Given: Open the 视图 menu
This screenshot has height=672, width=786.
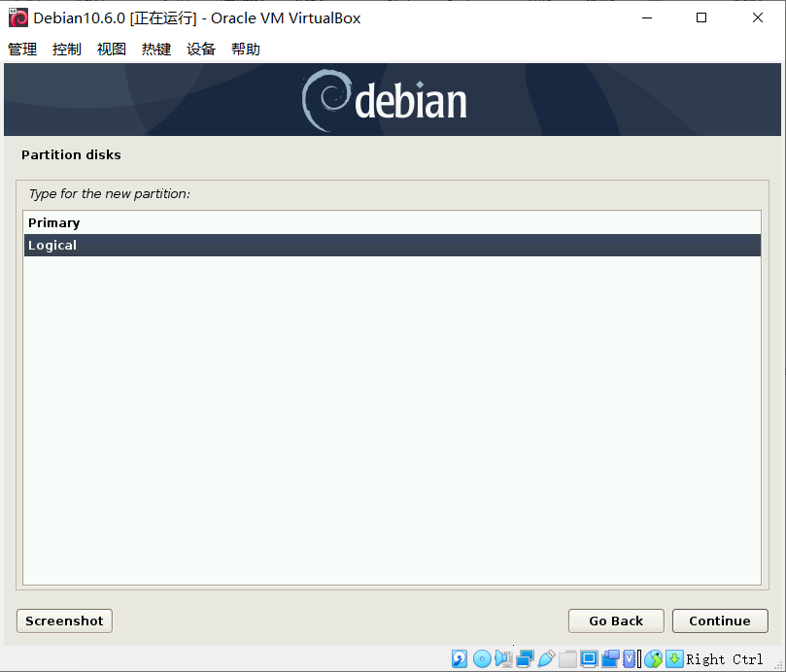Looking at the screenshot, I should pos(111,49).
